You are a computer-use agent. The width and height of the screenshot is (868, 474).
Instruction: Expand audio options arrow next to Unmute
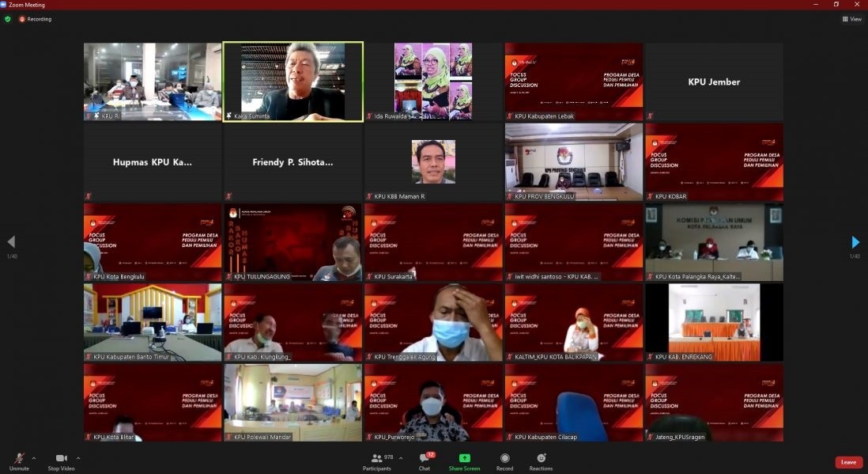(x=33, y=457)
